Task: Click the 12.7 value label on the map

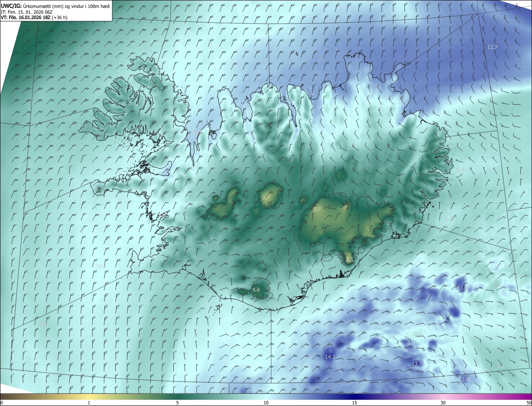Action: point(492,47)
